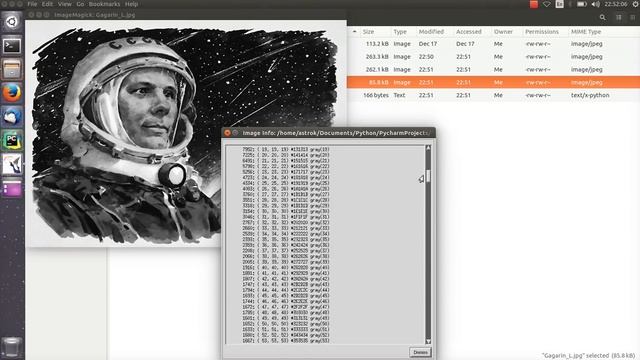640x360 pixels.
Task: Click the Dismiss button in Image Info
Action: (x=420, y=352)
